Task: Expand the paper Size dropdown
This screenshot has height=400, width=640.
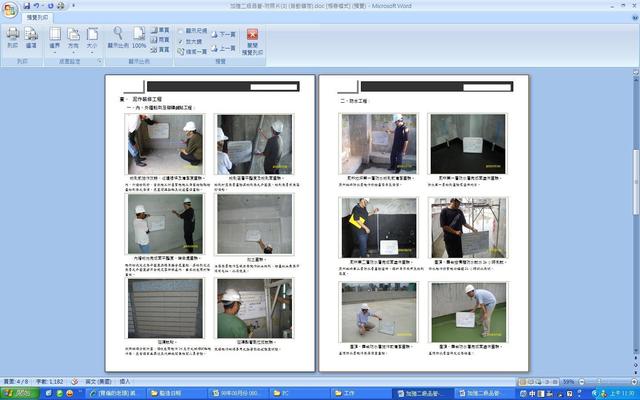Action: point(91,38)
